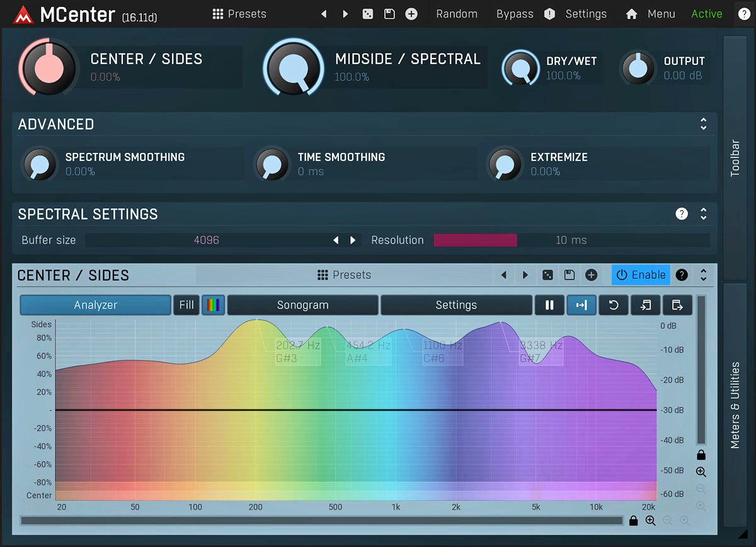
Task: Enable the Center / Sides processing
Action: [x=641, y=274]
